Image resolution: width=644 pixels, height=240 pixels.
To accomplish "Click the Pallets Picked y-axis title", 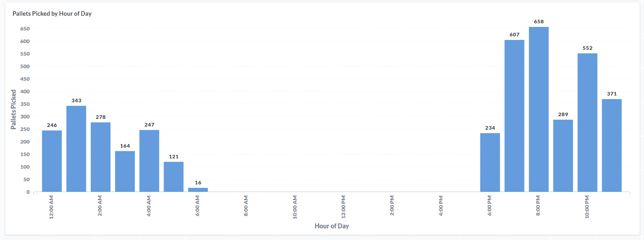I will click(x=13, y=109).
